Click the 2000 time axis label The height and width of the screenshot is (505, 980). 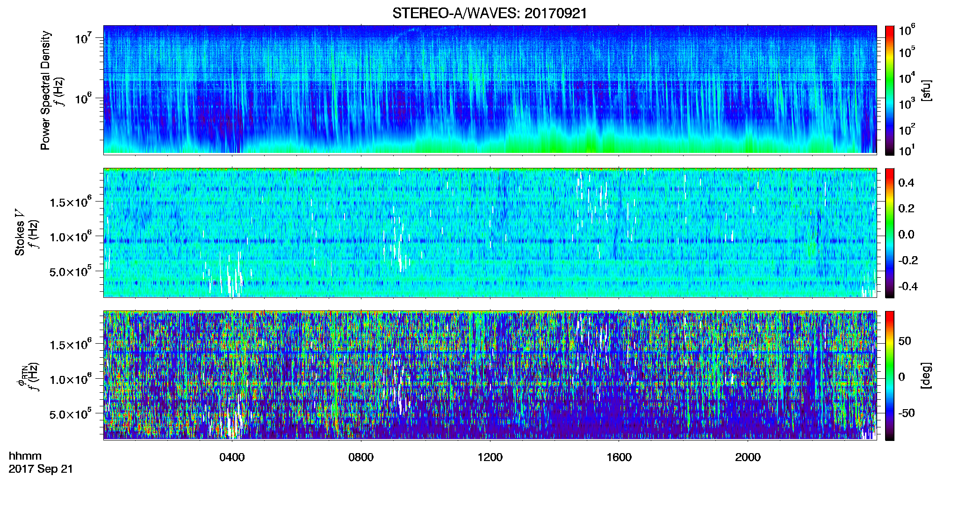748,457
